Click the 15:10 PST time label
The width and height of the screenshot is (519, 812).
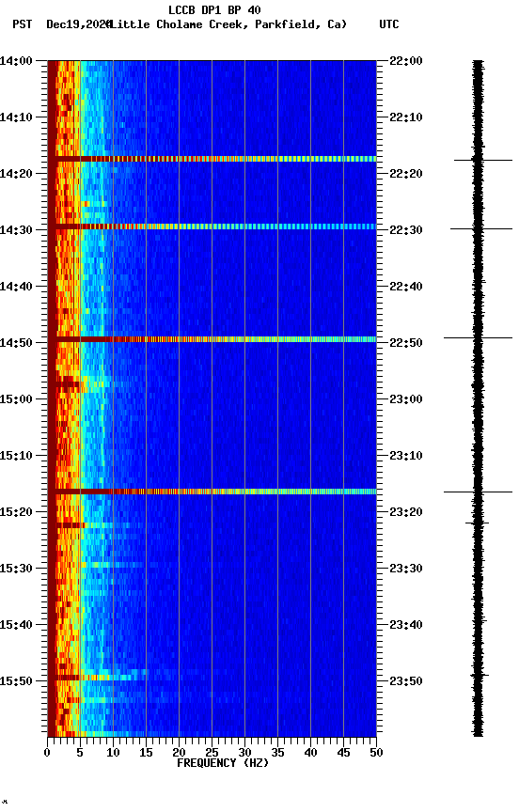(x=16, y=456)
